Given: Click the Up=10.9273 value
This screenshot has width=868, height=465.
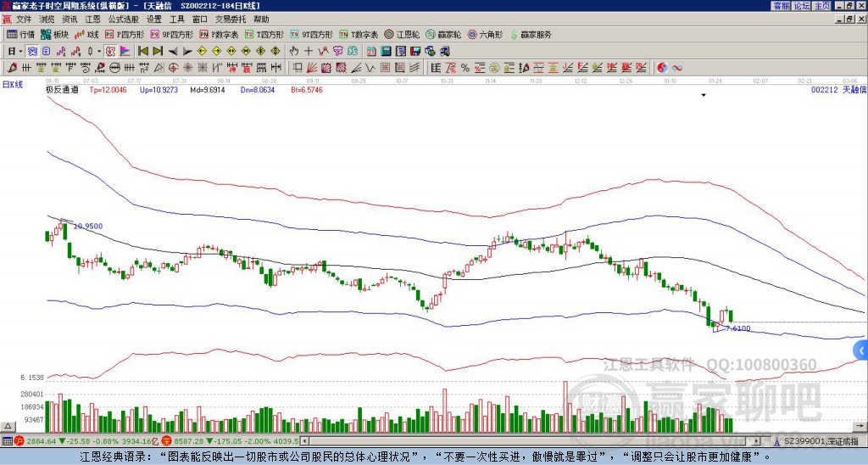Looking at the screenshot, I should coord(159,90).
